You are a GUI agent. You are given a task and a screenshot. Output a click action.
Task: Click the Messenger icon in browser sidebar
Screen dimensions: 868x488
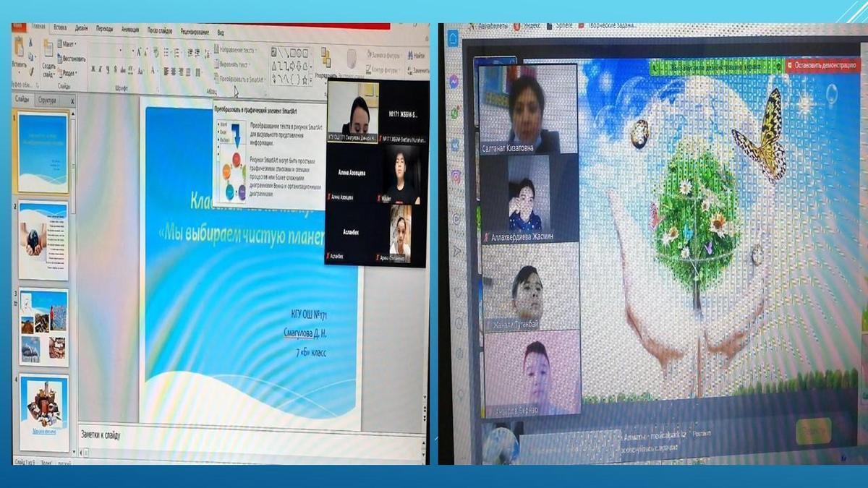(454, 82)
